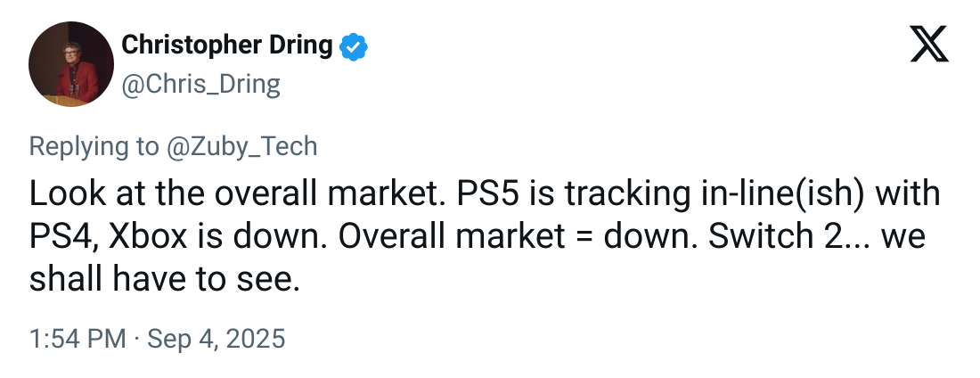Click the Sep 4, 2025 date

coord(216,339)
